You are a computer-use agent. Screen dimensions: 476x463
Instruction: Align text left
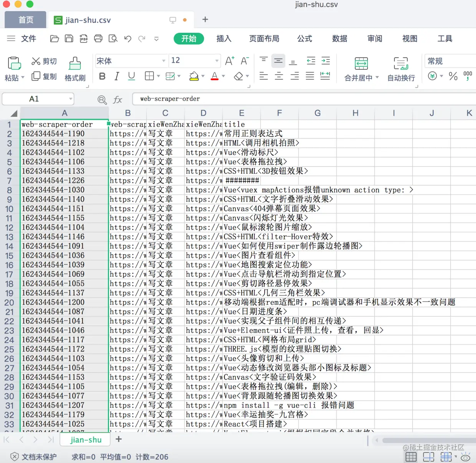click(263, 76)
